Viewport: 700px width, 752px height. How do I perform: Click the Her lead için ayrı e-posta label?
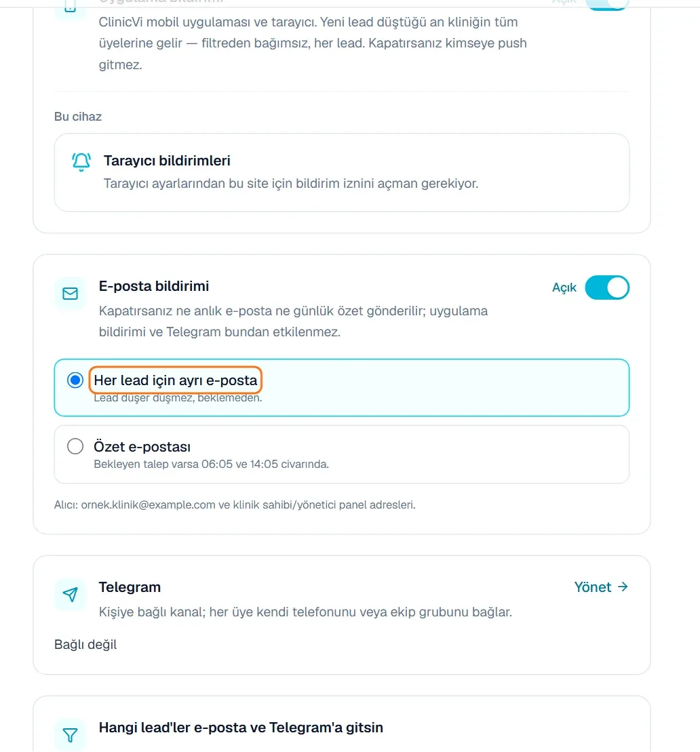pos(176,380)
